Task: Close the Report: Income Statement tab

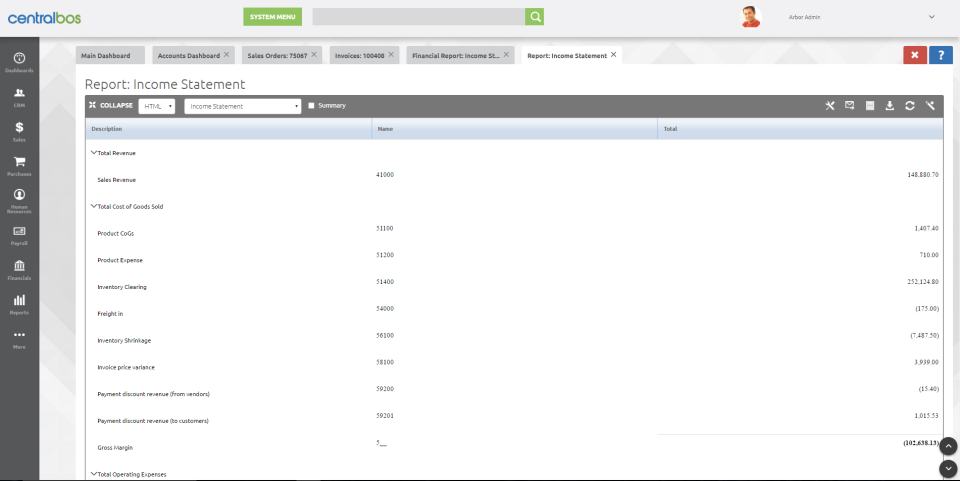Action: pos(613,54)
